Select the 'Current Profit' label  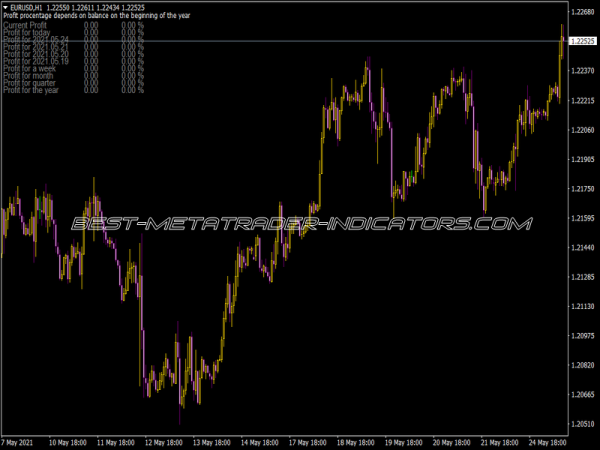[x=25, y=24]
